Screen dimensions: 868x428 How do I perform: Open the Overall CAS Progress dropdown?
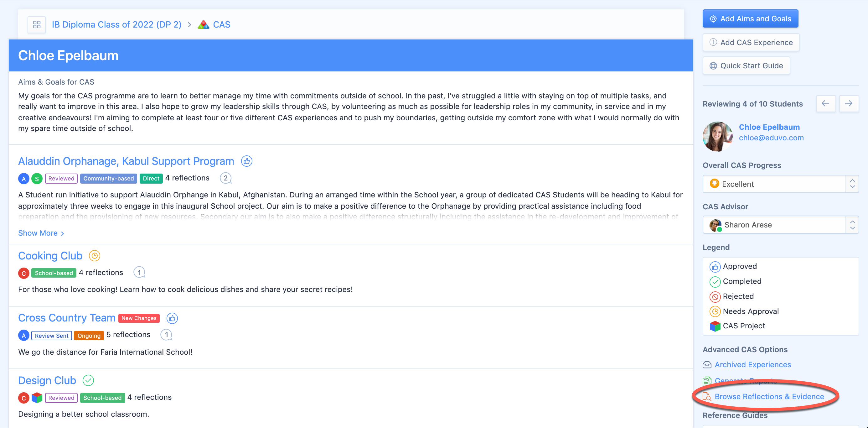pyautogui.click(x=780, y=184)
